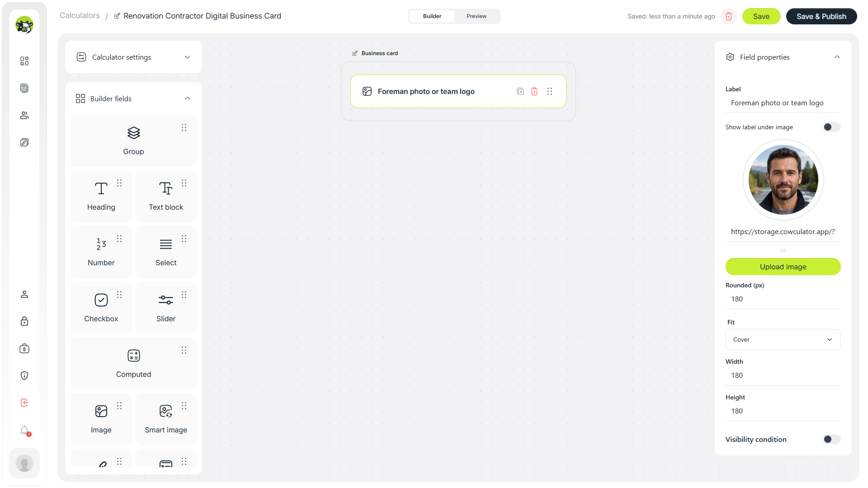Duplicate the Foreman photo field
868x488 pixels.
pyautogui.click(x=520, y=91)
